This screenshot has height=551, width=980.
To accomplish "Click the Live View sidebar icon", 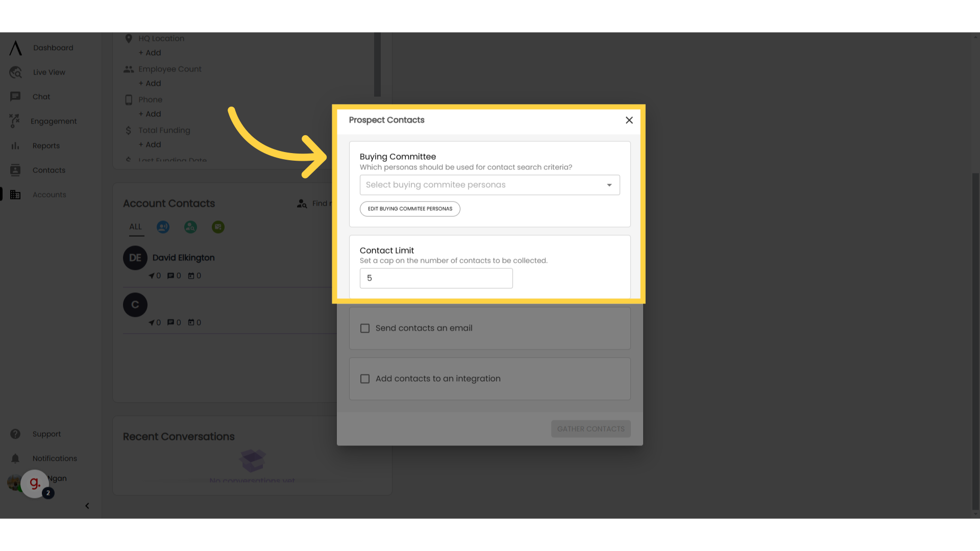I will coord(15,72).
